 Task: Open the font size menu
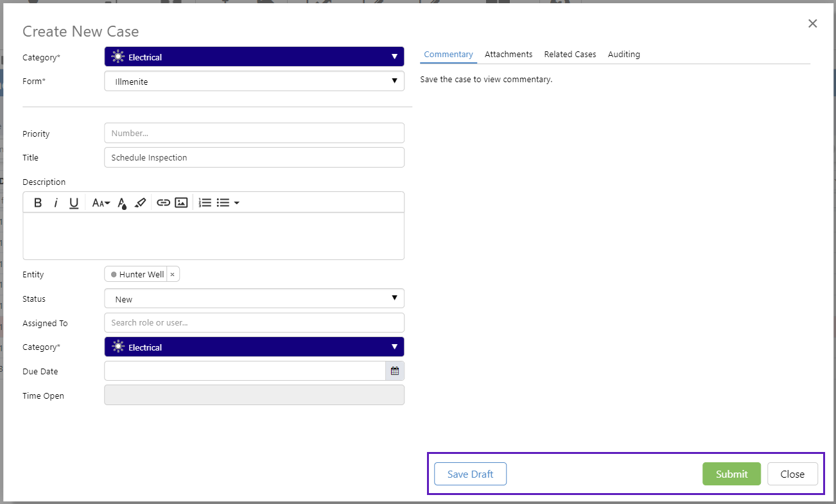[101, 203]
